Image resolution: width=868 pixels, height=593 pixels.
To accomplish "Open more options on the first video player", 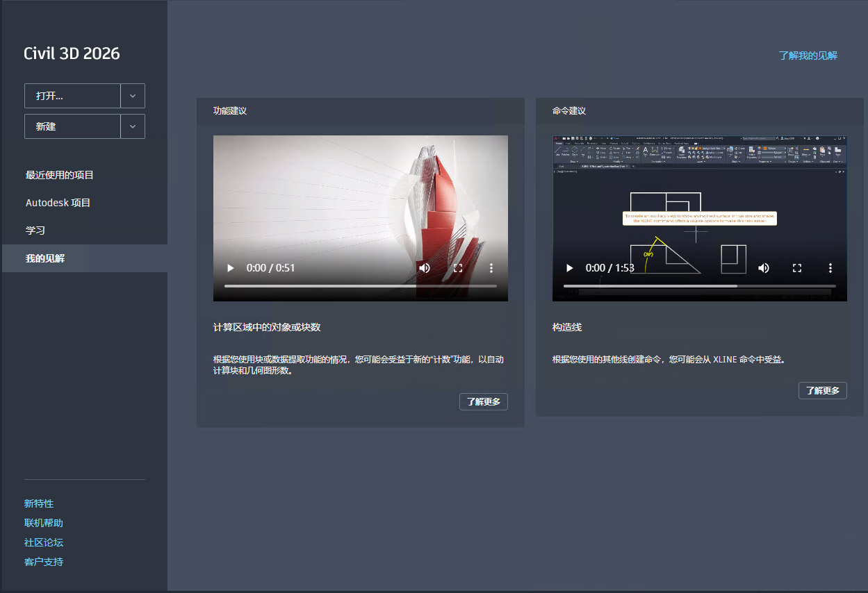I will tap(491, 268).
